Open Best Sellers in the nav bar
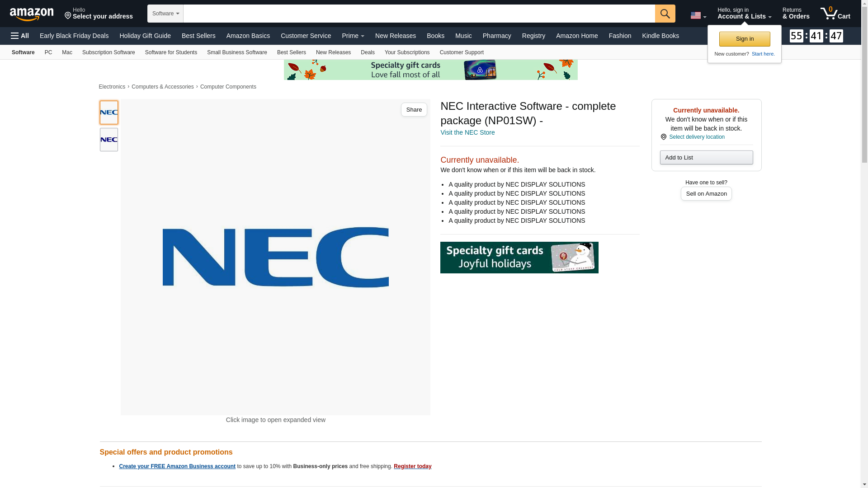868x488 pixels. [x=198, y=36]
